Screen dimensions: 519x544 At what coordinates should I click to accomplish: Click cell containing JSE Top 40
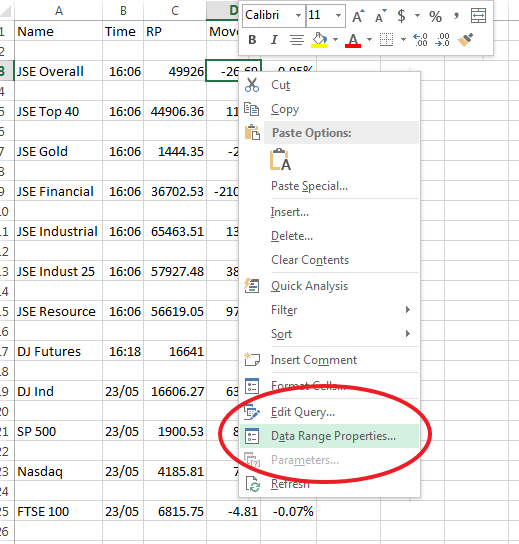pyautogui.click(x=58, y=111)
